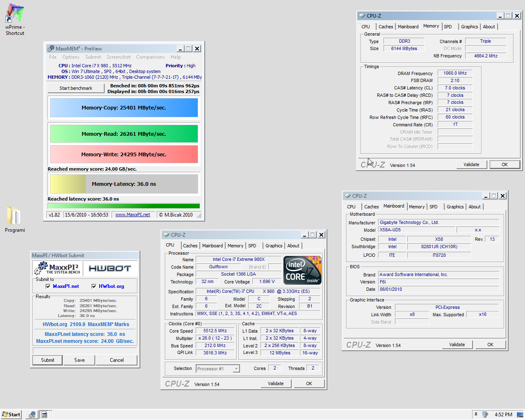Click the second window button in the taskbar
The image size is (525, 420).
coord(44,415)
